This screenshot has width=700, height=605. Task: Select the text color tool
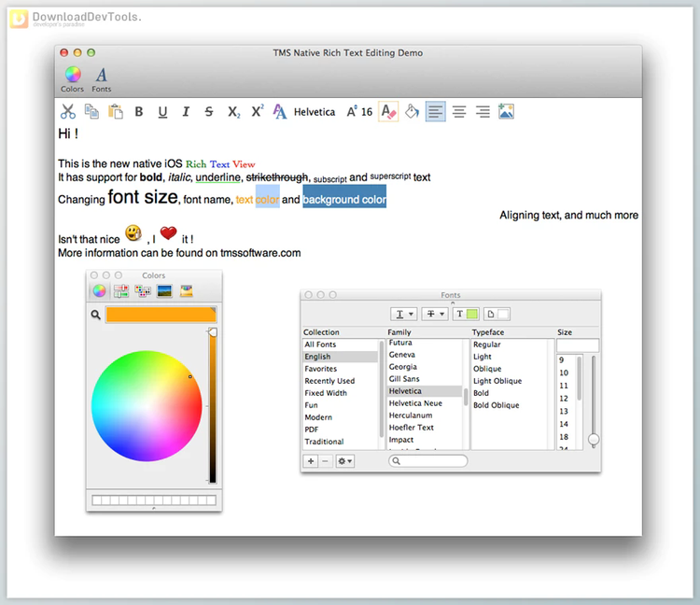pyautogui.click(x=388, y=111)
